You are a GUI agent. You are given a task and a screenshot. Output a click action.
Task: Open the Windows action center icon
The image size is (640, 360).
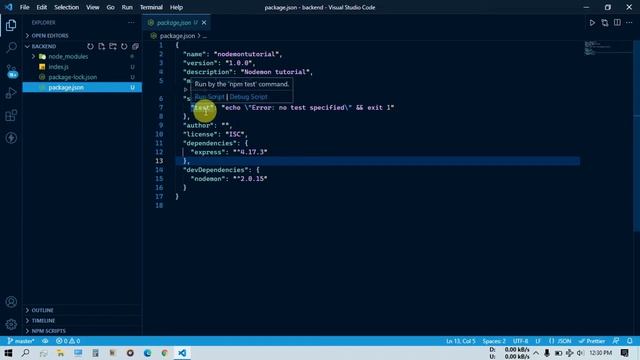click(x=624, y=353)
